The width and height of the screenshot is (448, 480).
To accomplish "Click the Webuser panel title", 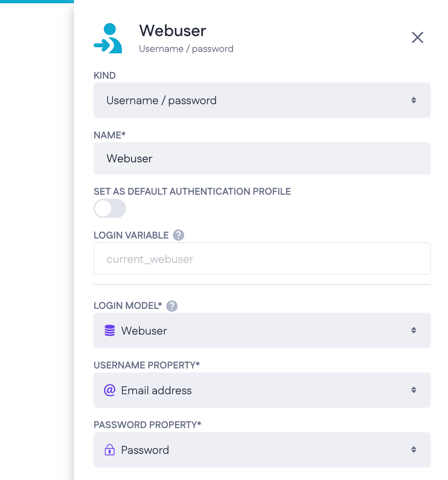I will pos(173,31).
